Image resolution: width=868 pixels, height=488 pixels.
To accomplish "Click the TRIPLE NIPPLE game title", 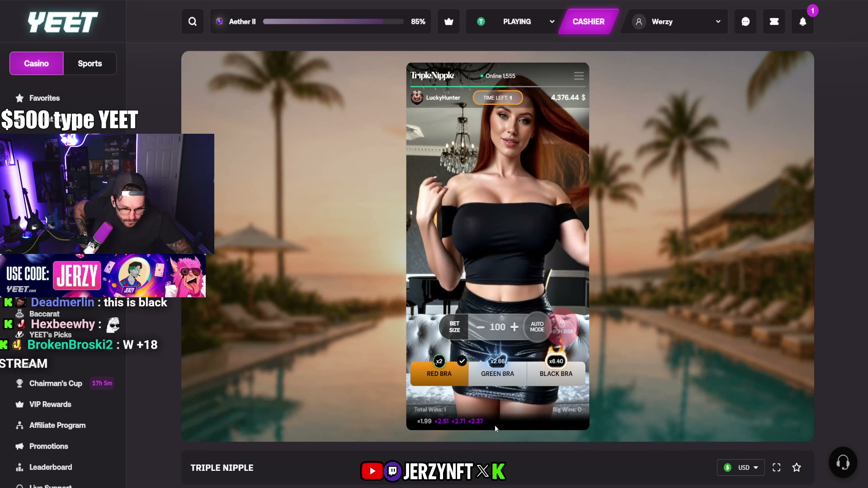I will (x=222, y=468).
